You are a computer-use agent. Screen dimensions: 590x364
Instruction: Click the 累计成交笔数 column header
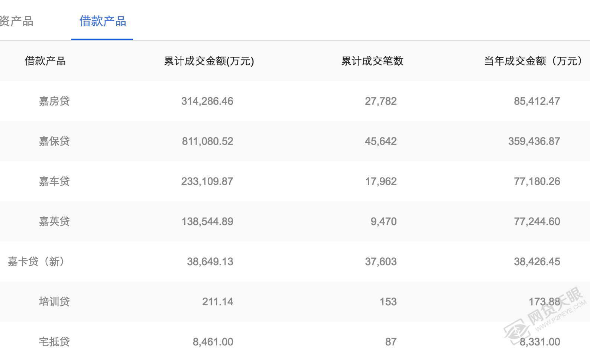click(x=372, y=61)
